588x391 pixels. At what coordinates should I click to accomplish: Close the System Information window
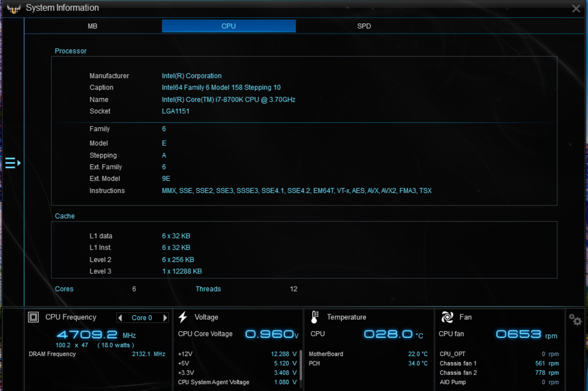click(576, 9)
